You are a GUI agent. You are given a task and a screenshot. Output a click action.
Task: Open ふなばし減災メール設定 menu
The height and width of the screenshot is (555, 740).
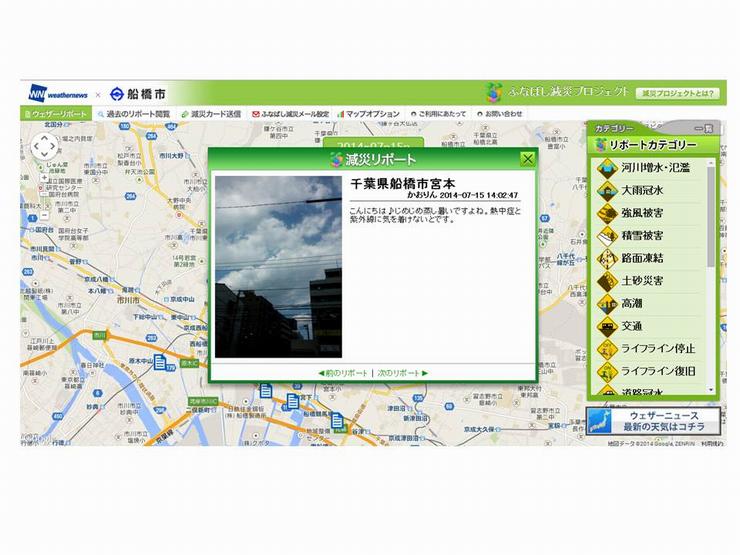tap(290, 114)
